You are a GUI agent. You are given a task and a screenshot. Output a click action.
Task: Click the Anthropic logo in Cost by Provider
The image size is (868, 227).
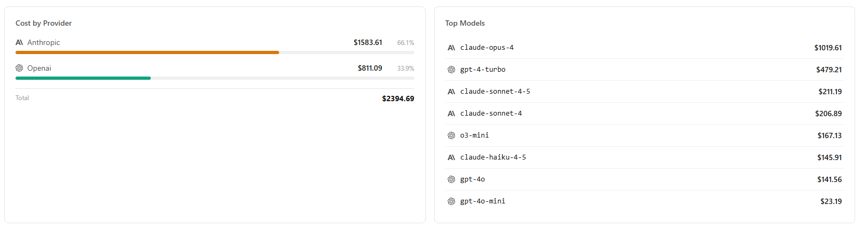coord(19,42)
